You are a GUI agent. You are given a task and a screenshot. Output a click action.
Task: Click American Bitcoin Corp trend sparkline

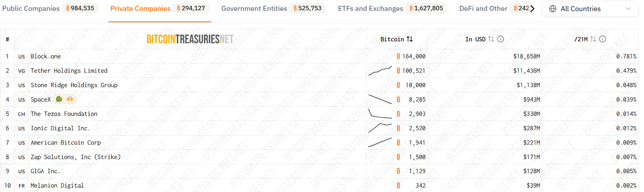coord(380,142)
